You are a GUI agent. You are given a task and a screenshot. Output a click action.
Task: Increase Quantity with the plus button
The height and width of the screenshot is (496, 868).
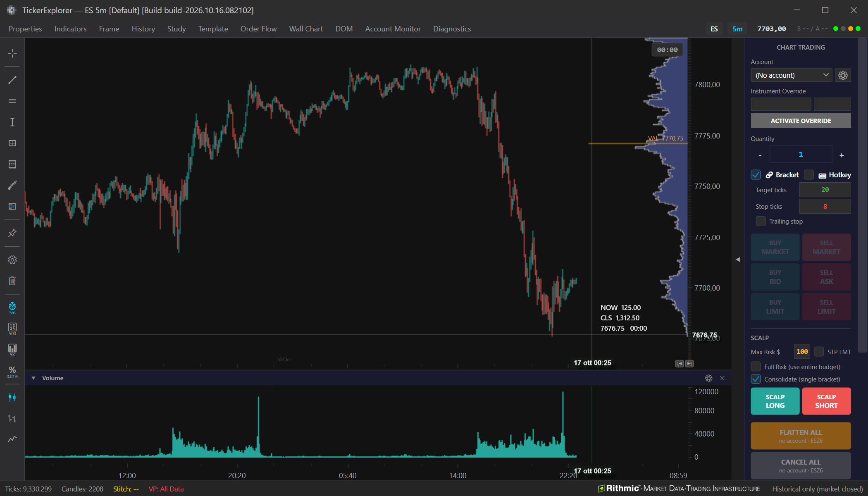click(x=842, y=155)
